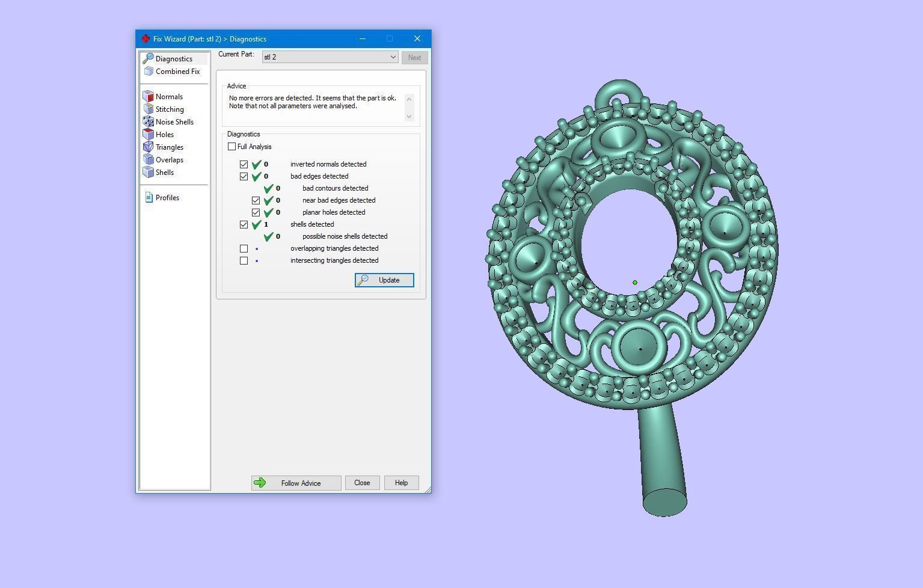
Task: Click green arrow icon on Follow Advice
Action: click(x=260, y=483)
